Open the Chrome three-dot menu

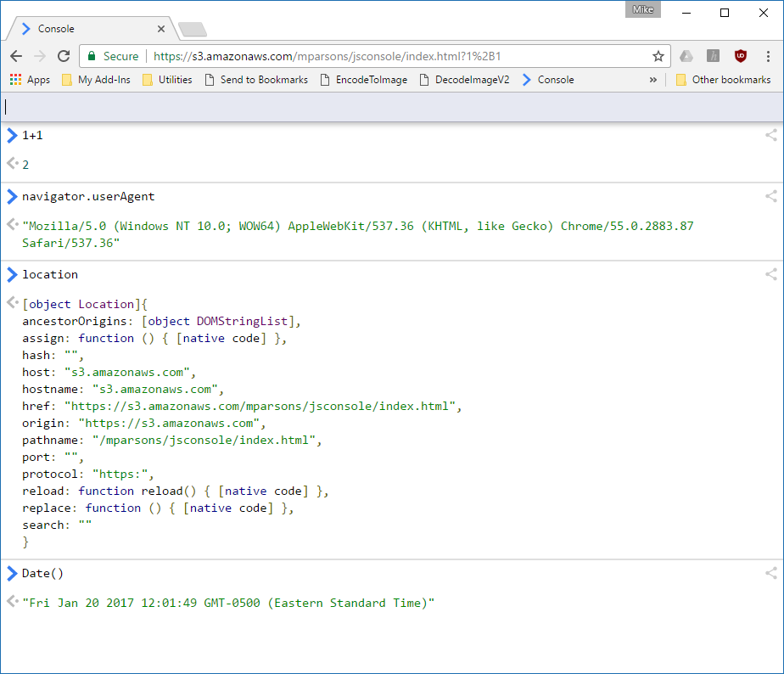tap(768, 56)
